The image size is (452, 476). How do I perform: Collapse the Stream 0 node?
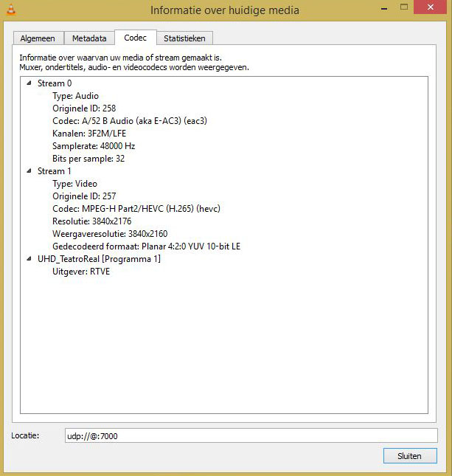[x=29, y=83]
